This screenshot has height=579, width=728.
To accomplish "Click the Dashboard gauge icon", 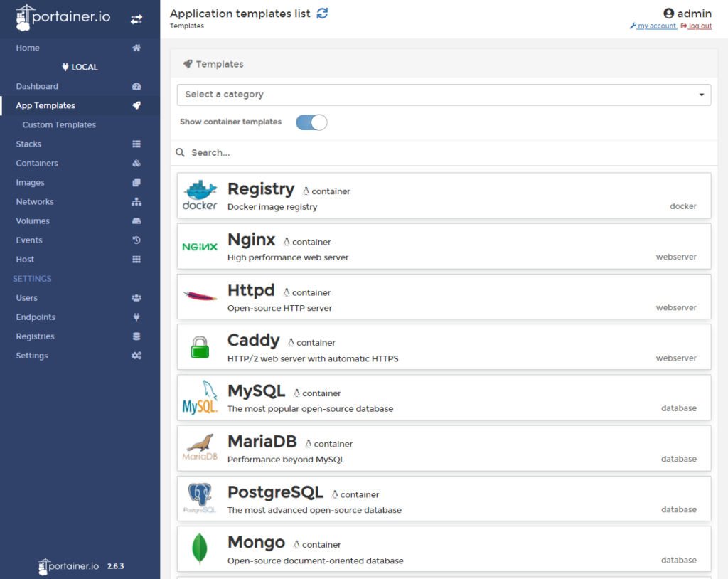I will (136, 87).
